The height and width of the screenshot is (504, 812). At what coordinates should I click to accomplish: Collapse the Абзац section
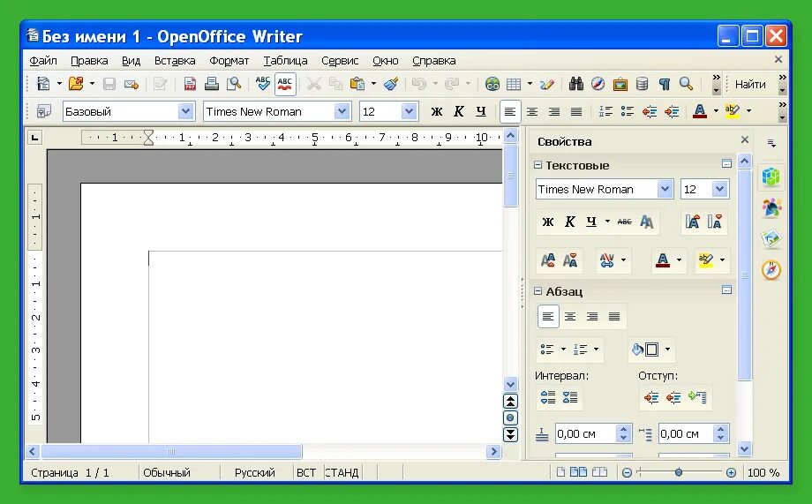(x=538, y=291)
